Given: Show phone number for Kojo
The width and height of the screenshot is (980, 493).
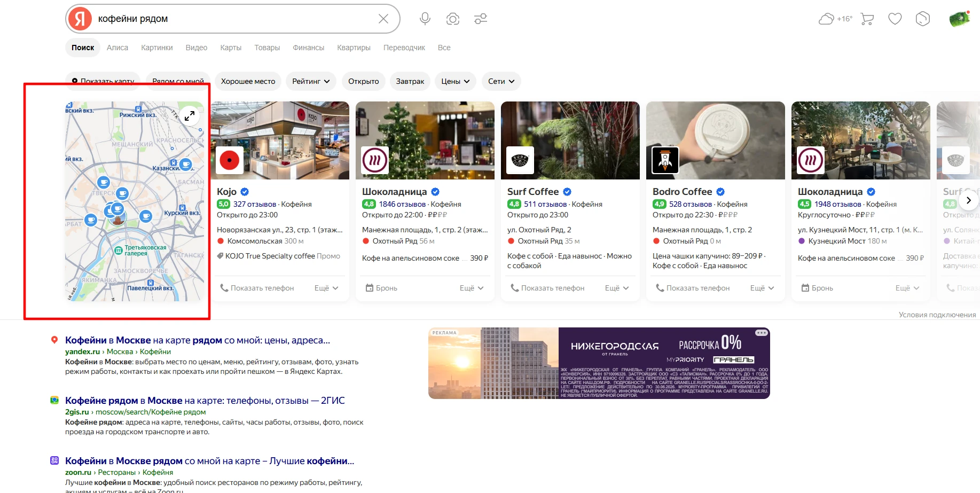Looking at the screenshot, I should point(257,288).
